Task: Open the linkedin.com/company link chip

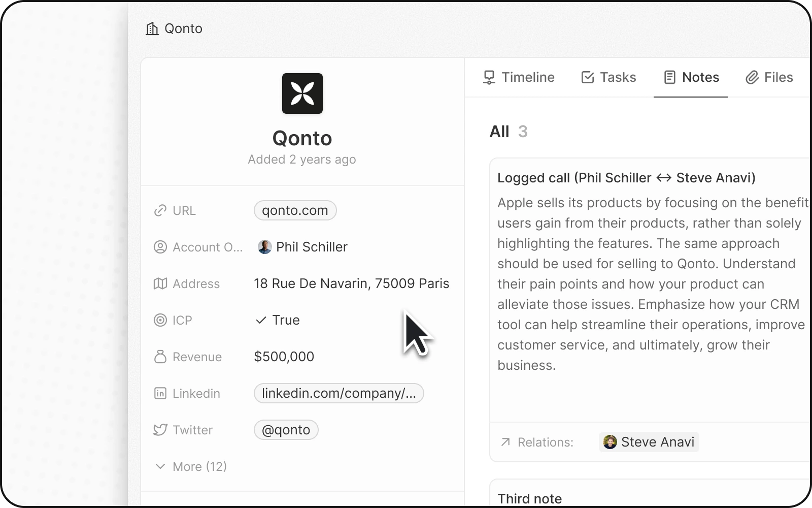Action: coord(339,393)
